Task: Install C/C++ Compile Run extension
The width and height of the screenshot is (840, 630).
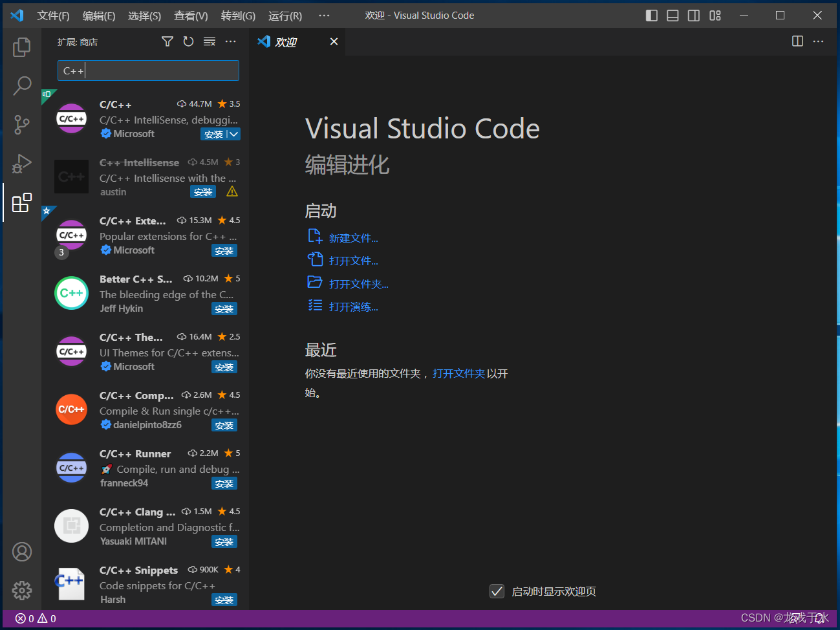Action: coord(224,425)
